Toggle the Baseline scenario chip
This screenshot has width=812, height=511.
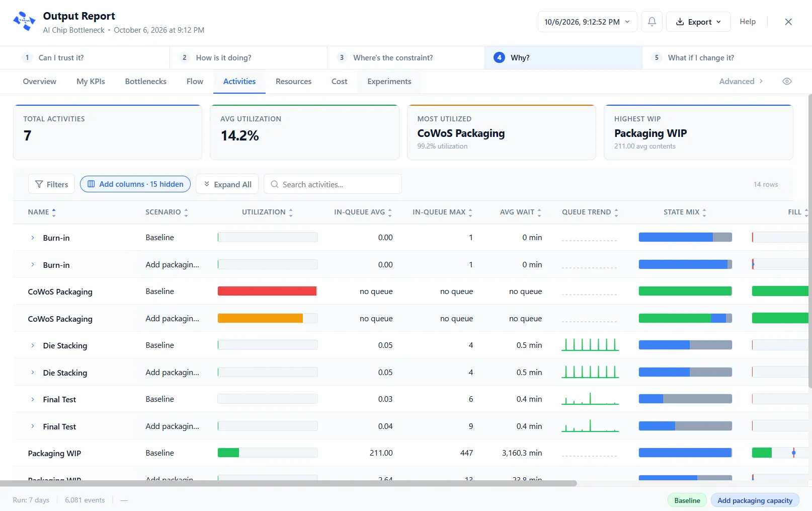687,500
